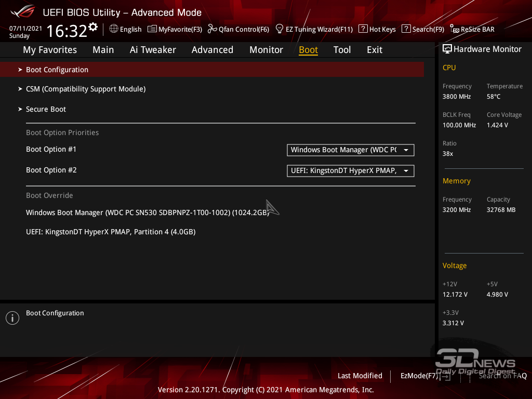
Task: Click the Version 2.20.1271 copyright text
Action: (265, 390)
